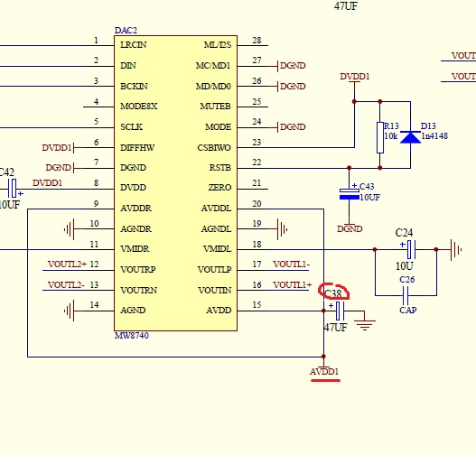Click the ML/I2S pin name
The image size is (476, 455).
click(x=218, y=45)
